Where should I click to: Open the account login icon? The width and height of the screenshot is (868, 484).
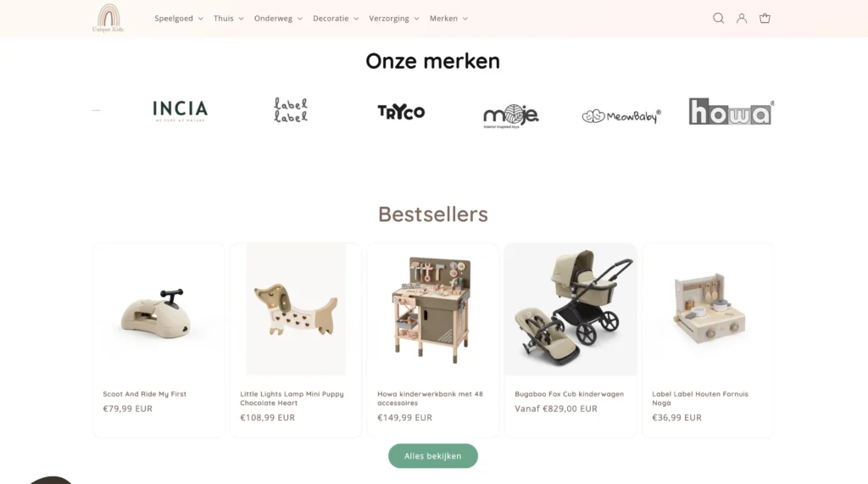pyautogui.click(x=741, y=19)
